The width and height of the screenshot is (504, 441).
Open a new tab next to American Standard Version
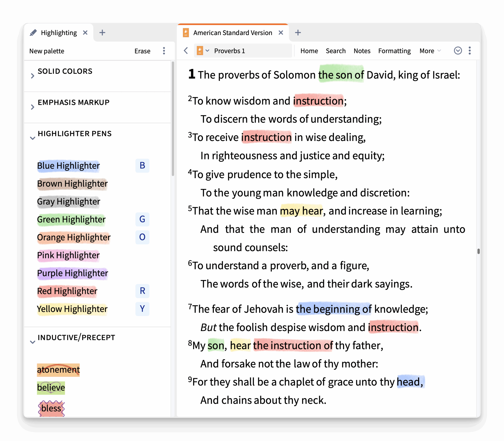[x=298, y=32]
